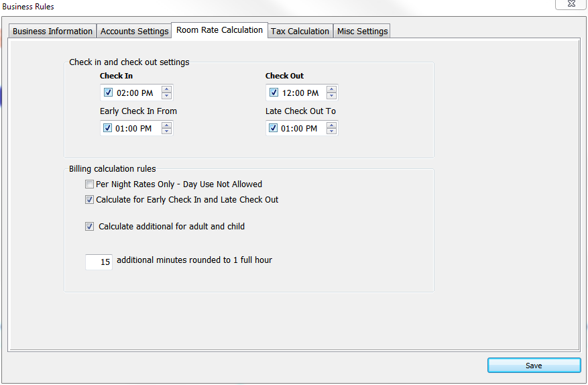Viewport: 588px width, 385px height.
Task: Decrease Late Check Out To time
Action: tap(331, 131)
